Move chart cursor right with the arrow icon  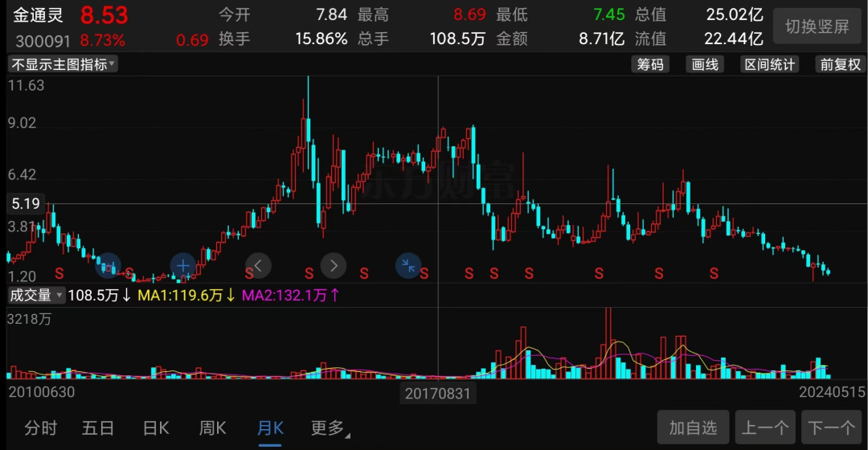pyautogui.click(x=334, y=266)
